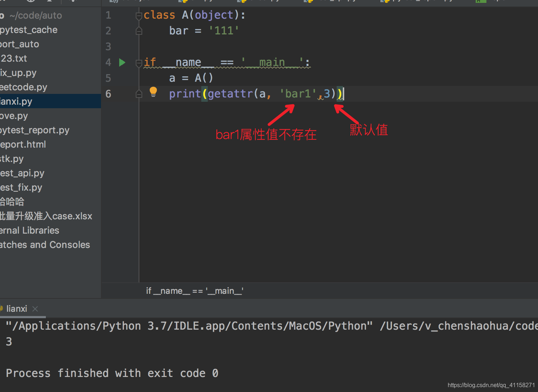Click the a = A() statement
The width and height of the screenshot is (538, 392).
(x=191, y=78)
